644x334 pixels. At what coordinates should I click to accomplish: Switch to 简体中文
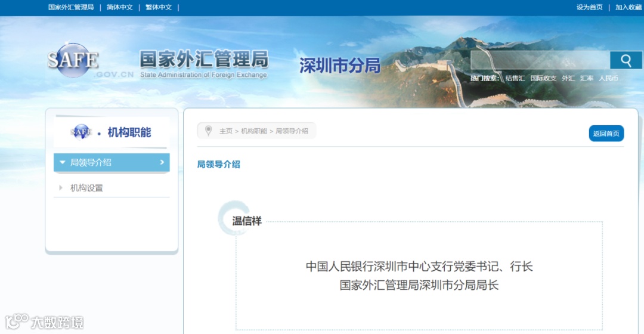tap(119, 7)
